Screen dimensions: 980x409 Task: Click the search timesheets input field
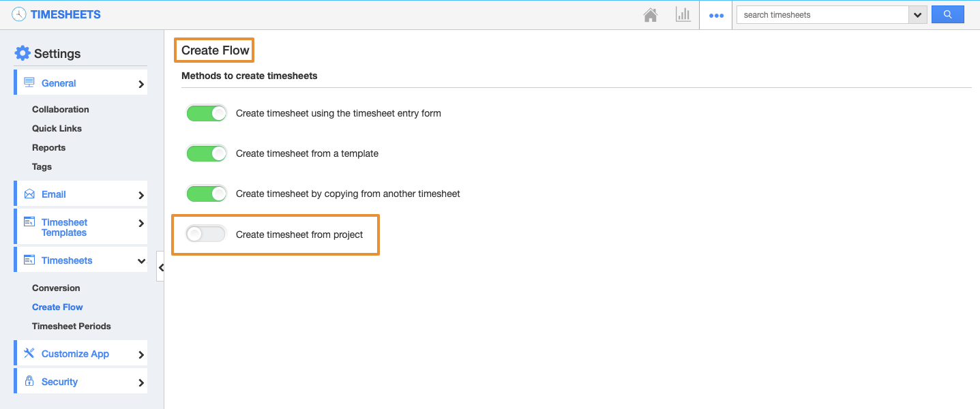click(x=822, y=15)
